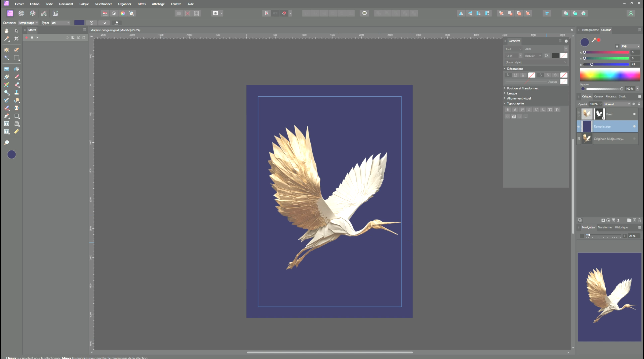The width and height of the screenshot is (644, 359).
Task: Toggle visibility of the Remplissage layer
Action: coord(634,126)
